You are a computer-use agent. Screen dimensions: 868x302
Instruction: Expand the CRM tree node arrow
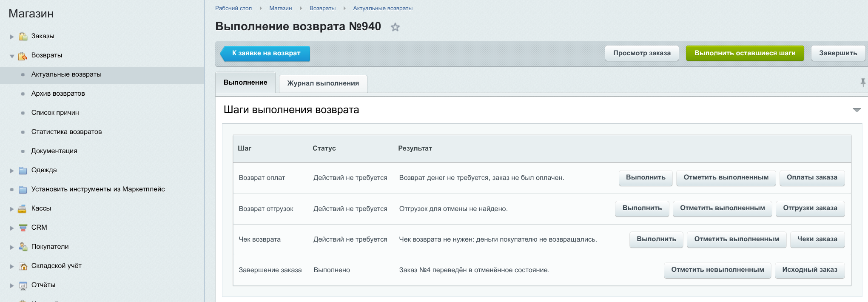click(x=12, y=228)
